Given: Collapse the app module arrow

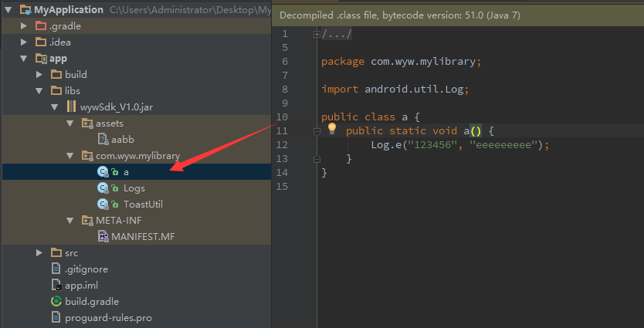Looking at the screenshot, I should (24, 59).
